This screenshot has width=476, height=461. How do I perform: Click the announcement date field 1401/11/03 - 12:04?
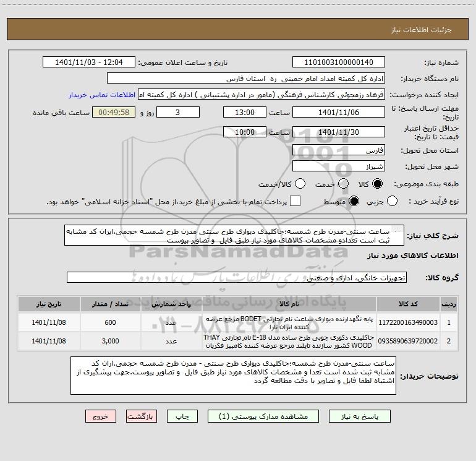tap(89, 62)
